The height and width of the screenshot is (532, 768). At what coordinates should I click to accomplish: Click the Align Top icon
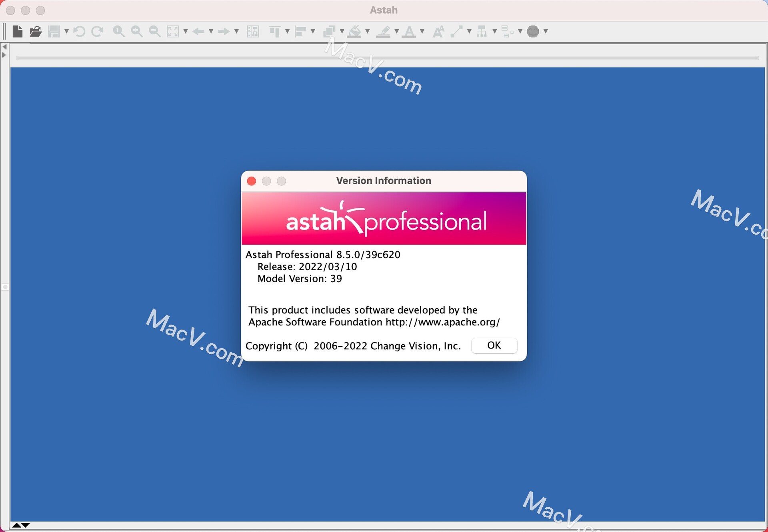(275, 31)
